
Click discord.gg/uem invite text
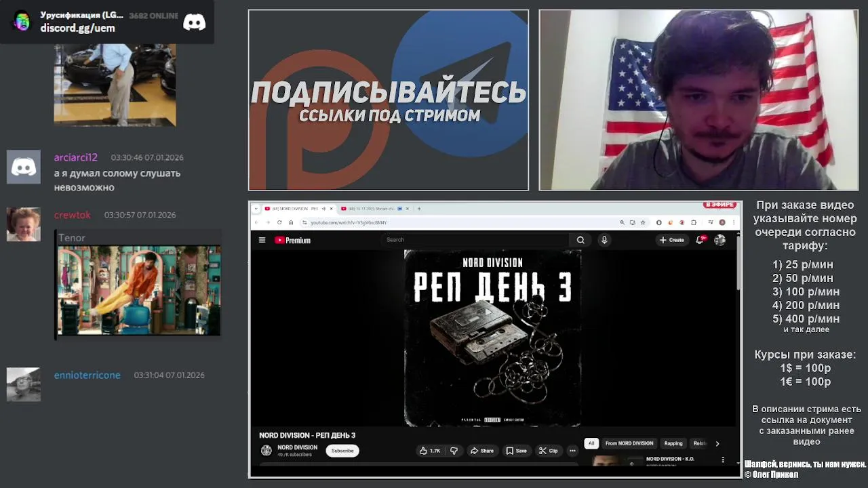point(77,28)
